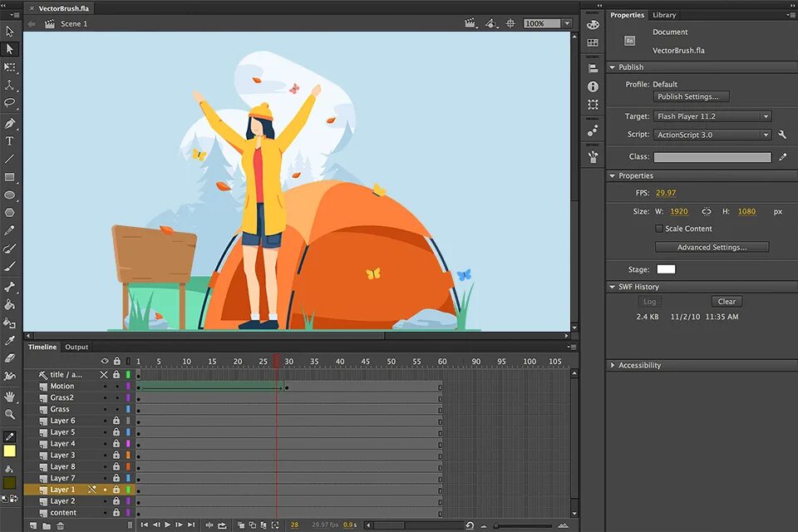Select the Eyedropper tool

10,341
